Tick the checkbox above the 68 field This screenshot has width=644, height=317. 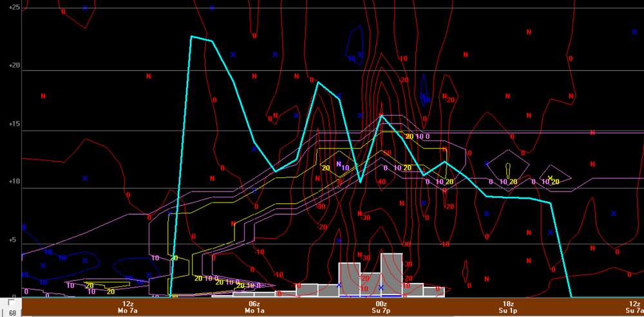pyautogui.click(x=12, y=303)
